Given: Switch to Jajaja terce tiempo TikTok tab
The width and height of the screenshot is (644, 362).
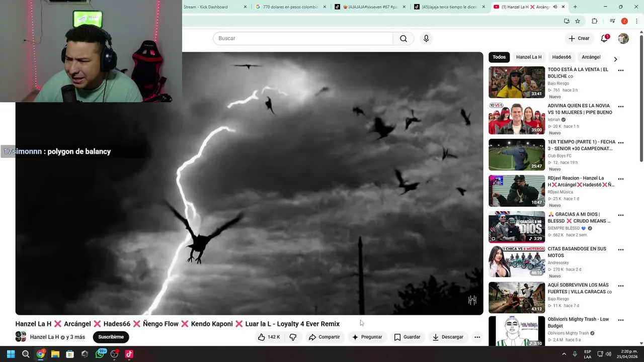Looking at the screenshot, I should point(449,7).
